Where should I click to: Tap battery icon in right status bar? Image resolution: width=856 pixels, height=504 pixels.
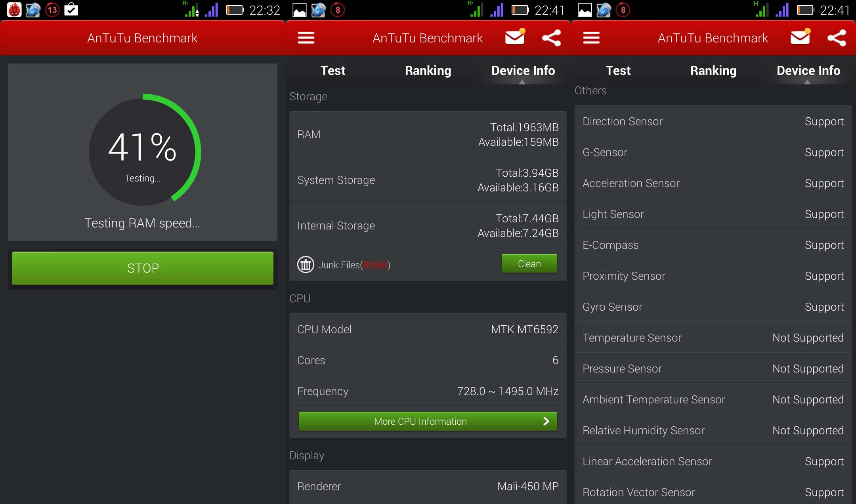(805, 10)
